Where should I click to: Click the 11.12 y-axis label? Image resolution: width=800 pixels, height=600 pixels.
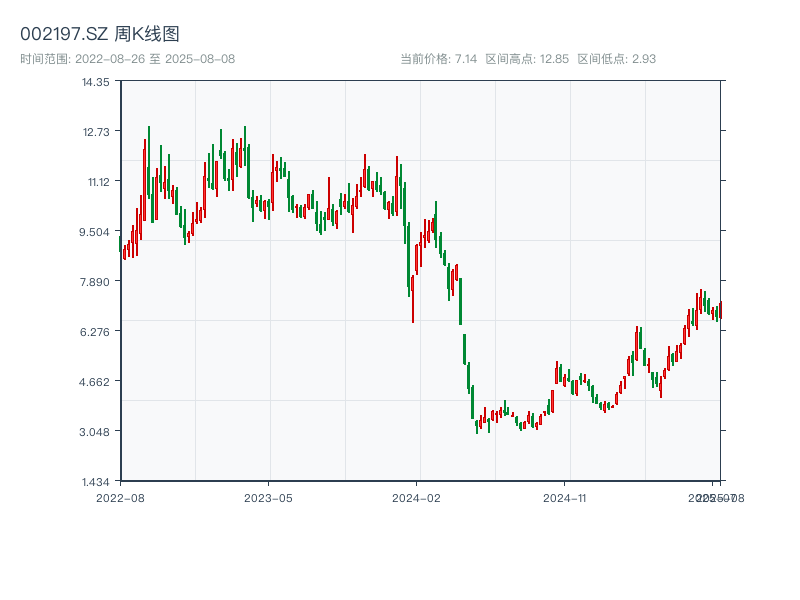tap(98, 182)
